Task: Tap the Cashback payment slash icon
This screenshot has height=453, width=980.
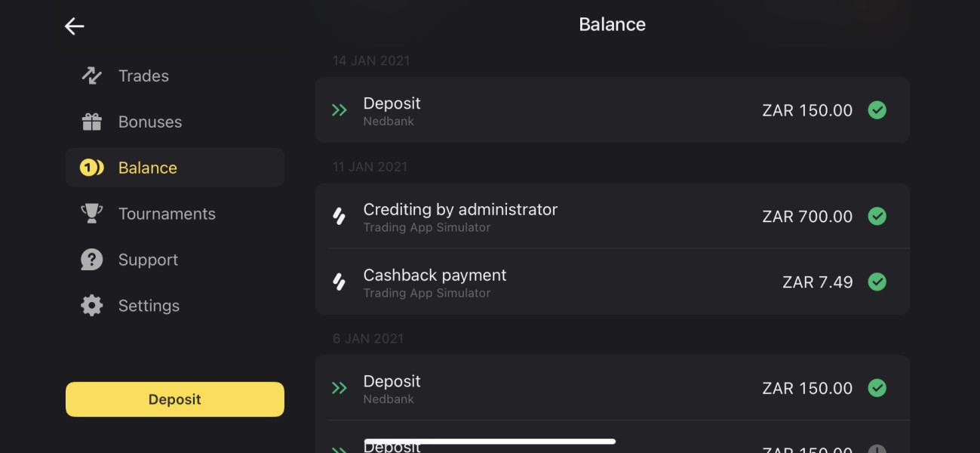Action: [339, 282]
